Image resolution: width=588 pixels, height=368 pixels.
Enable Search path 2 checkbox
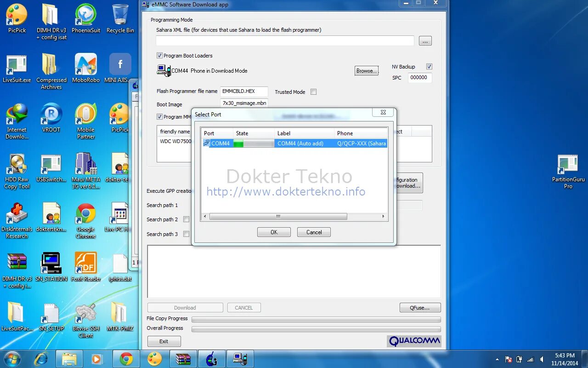tap(186, 219)
